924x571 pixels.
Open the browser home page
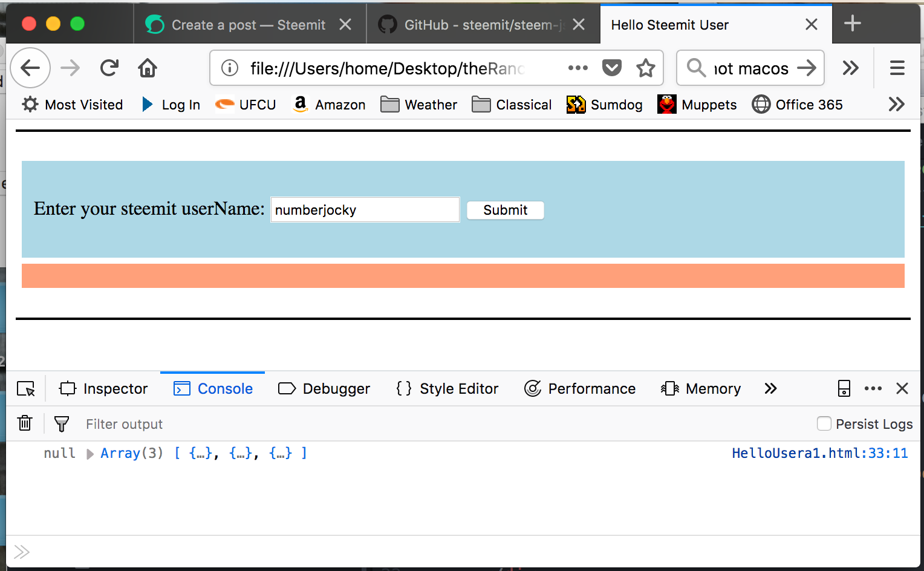[x=148, y=68]
